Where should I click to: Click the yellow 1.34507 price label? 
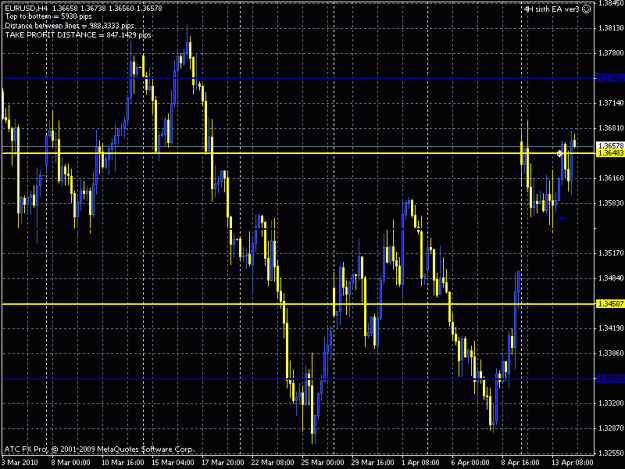(x=610, y=304)
